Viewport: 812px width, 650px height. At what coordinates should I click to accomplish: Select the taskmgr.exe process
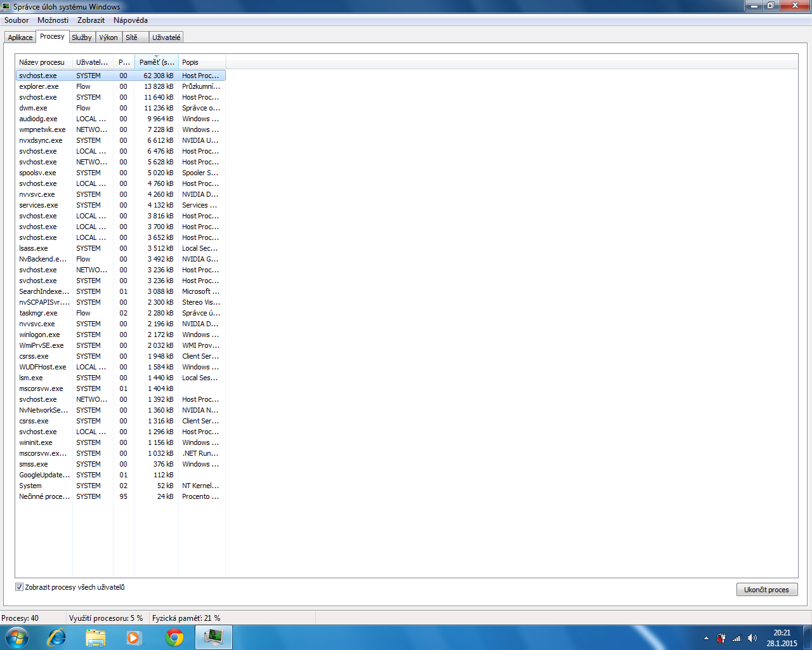click(121, 313)
